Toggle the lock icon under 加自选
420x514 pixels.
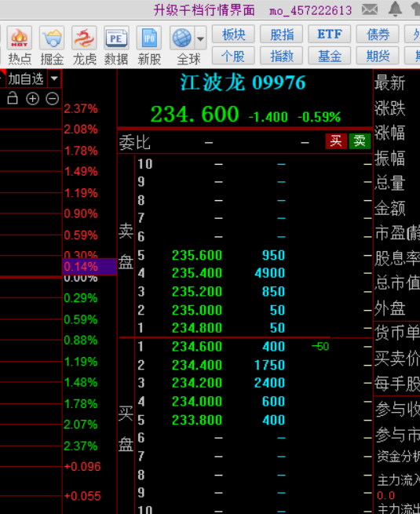[x=13, y=98]
